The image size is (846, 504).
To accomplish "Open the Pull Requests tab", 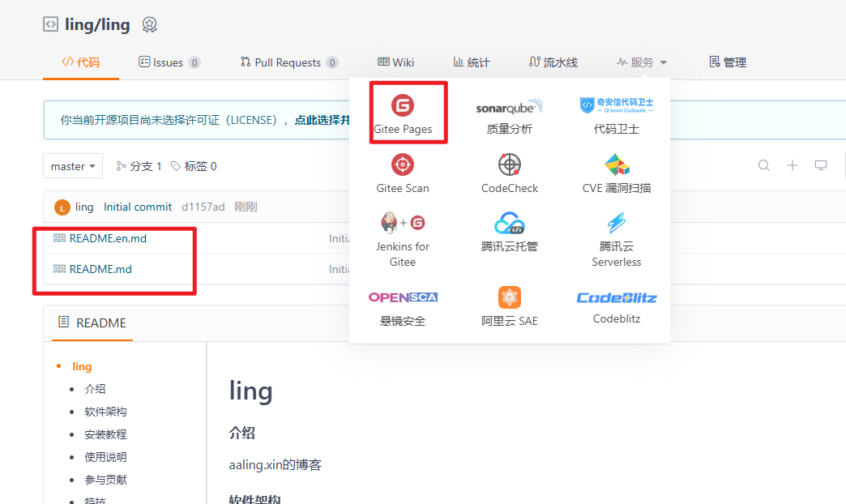I will (288, 62).
